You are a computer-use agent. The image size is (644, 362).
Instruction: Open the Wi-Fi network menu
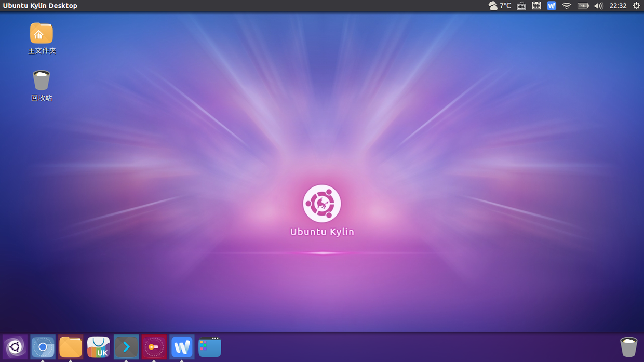point(567,6)
